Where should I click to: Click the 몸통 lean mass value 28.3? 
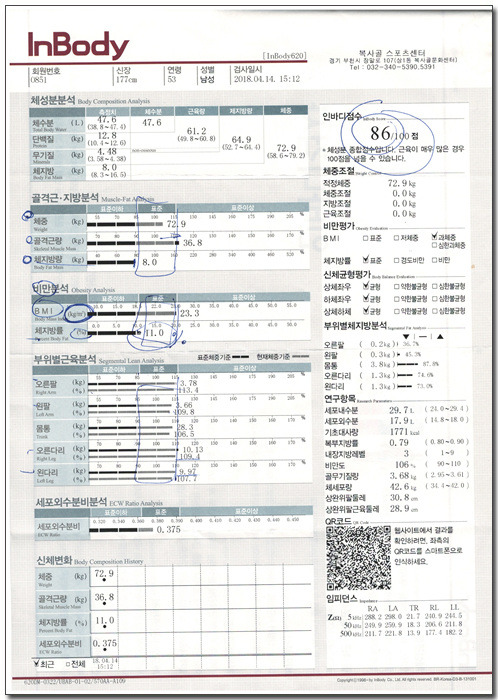click(185, 427)
